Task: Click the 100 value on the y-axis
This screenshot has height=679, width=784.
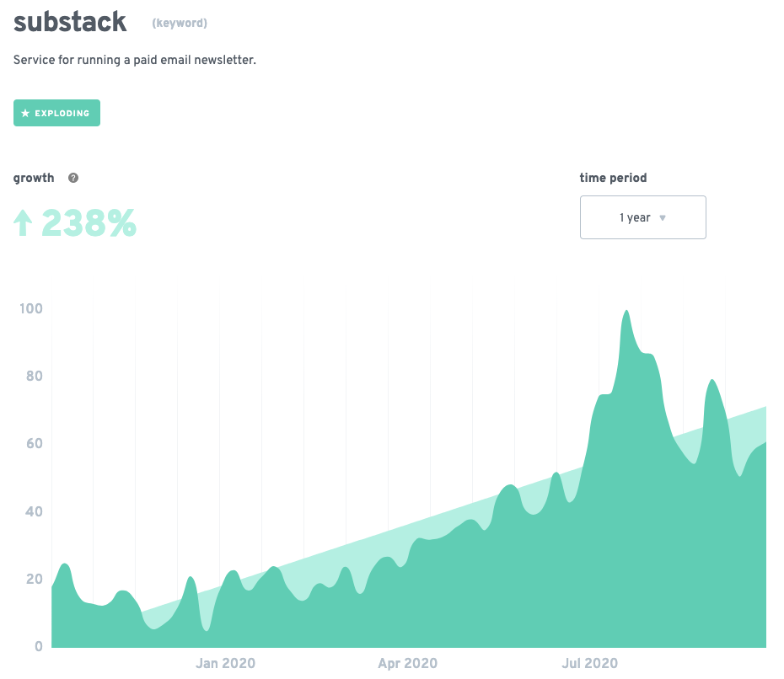Action: [30, 308]
